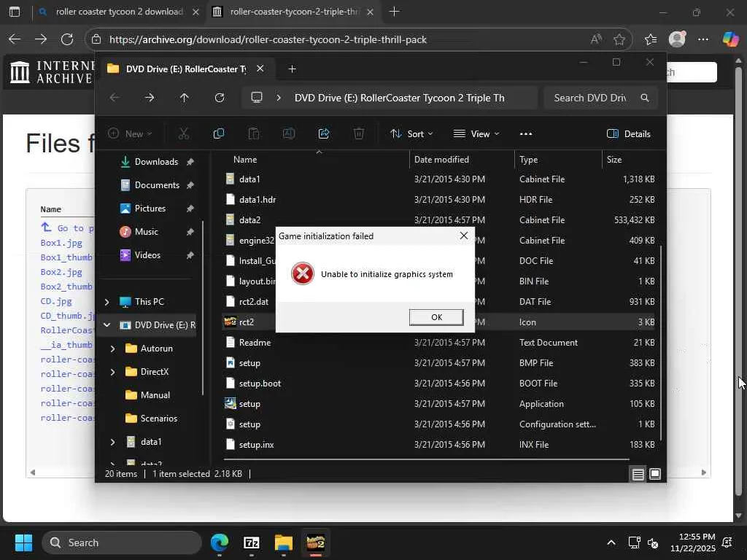Select the data1 Cabinet File row

coord(439,179)
